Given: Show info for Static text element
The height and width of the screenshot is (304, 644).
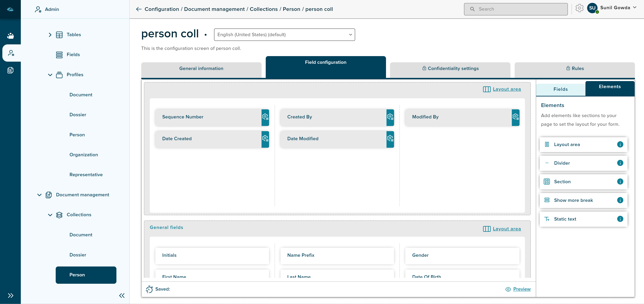Looking at the screenshot, I should [620, 219].
